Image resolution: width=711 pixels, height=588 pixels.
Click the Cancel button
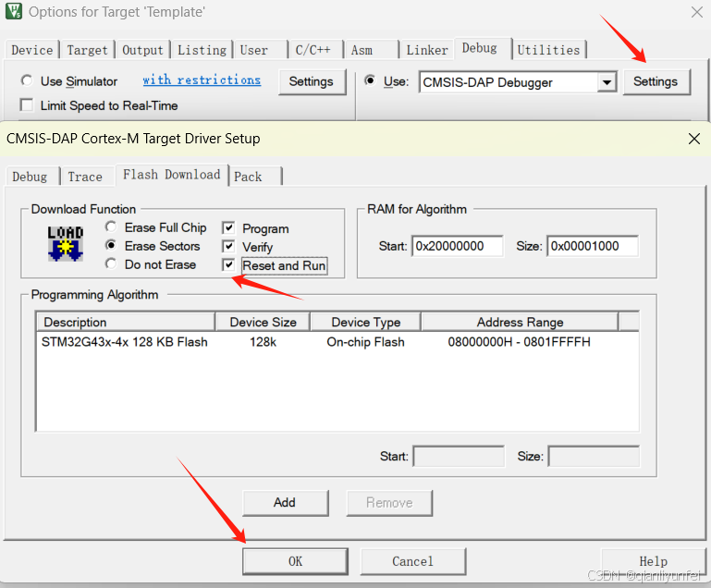tap(413, 561)
